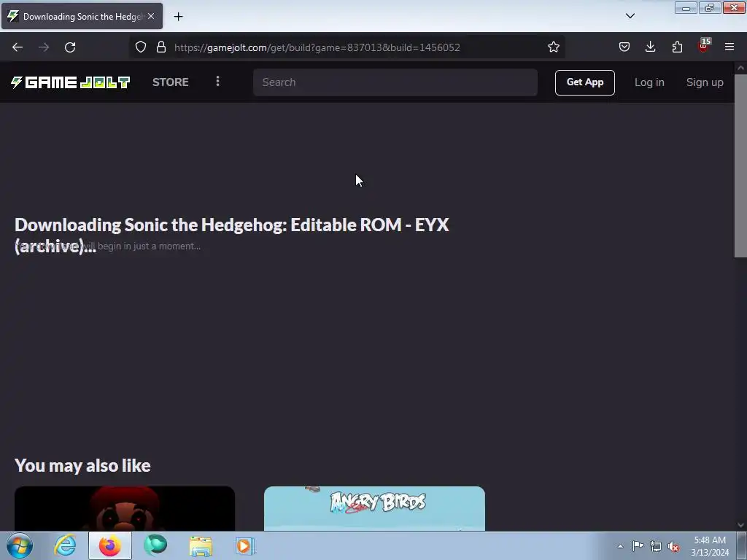This screenshot has height=560, width=747.
Task: List all tabs dropdown chevron
Action: coord(630,16)
